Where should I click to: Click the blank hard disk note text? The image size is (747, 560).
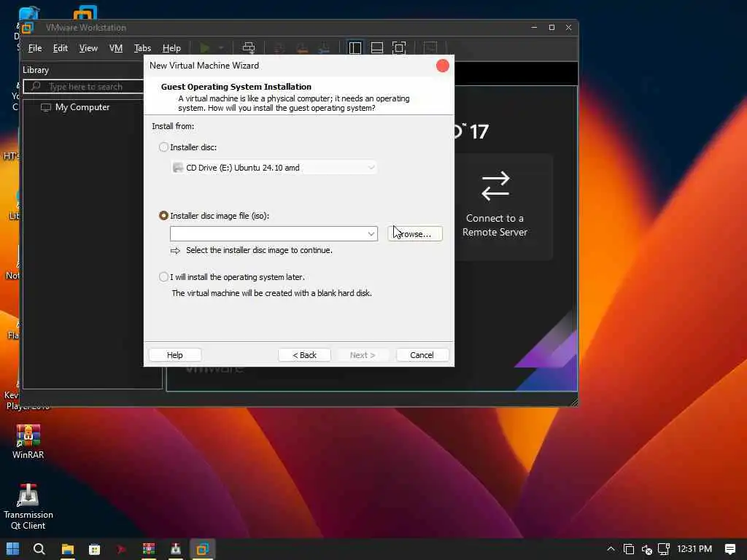point(271,293)
